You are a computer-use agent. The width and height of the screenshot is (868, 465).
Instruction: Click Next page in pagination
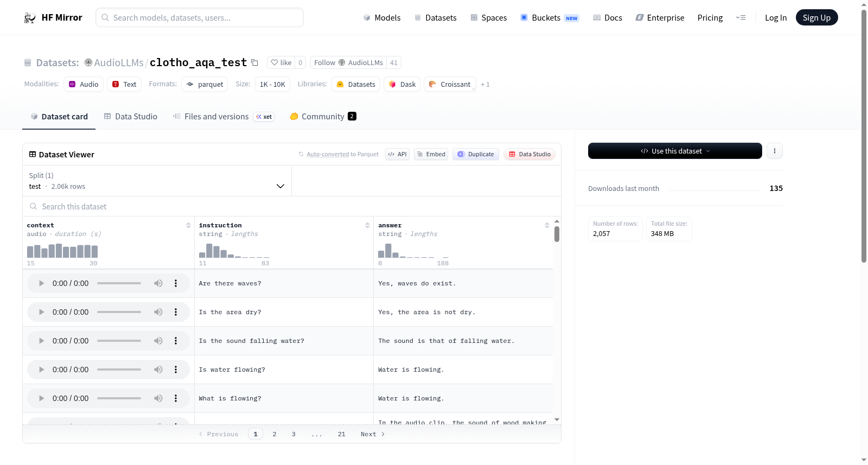click(373, 434)
